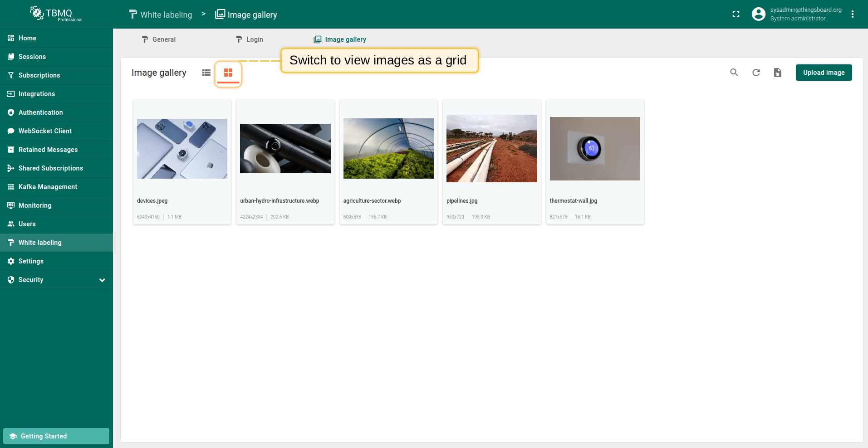Open WebSocket Client from sidebar

pos(45,131)
